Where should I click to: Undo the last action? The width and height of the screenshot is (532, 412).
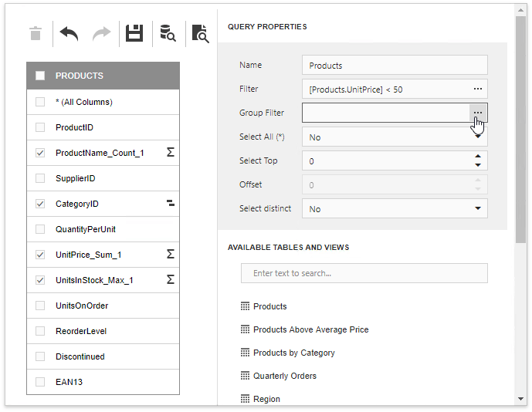pyautogui.click(x=69, y=34)
